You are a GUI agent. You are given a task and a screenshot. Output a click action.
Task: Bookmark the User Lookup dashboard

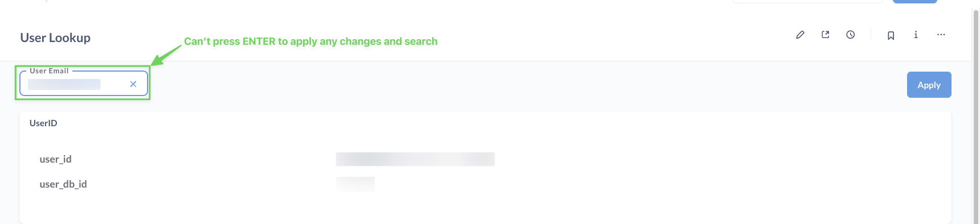coord(891,35)
